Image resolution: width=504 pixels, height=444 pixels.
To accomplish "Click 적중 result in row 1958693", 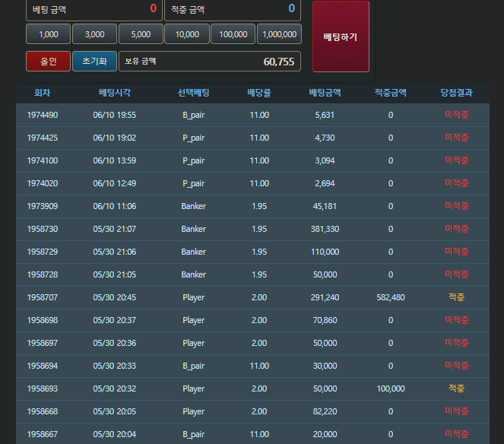I will pyautogui.click(x=456, y=388).
